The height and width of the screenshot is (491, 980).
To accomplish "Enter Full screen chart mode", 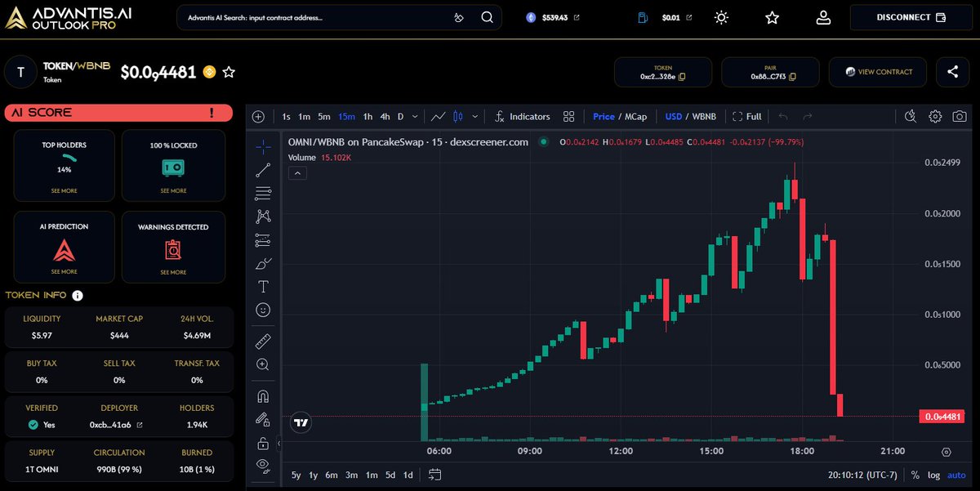I will click(747, 117).
